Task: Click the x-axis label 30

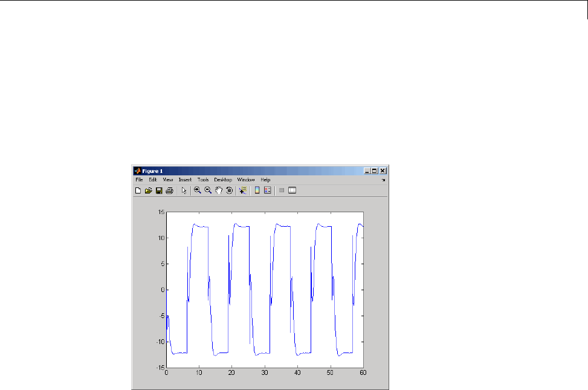Action: [x=265, y=372]
